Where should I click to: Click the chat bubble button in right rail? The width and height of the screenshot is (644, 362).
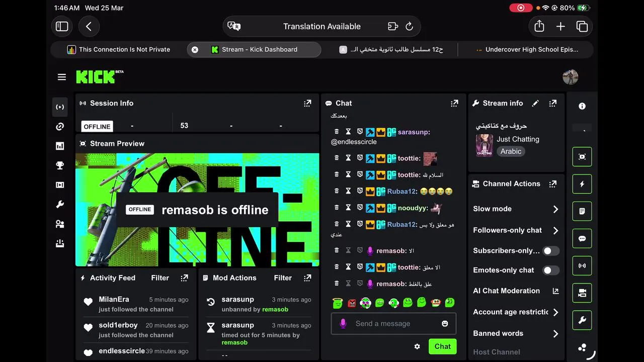pyautogui.click(x=582, y=239)
